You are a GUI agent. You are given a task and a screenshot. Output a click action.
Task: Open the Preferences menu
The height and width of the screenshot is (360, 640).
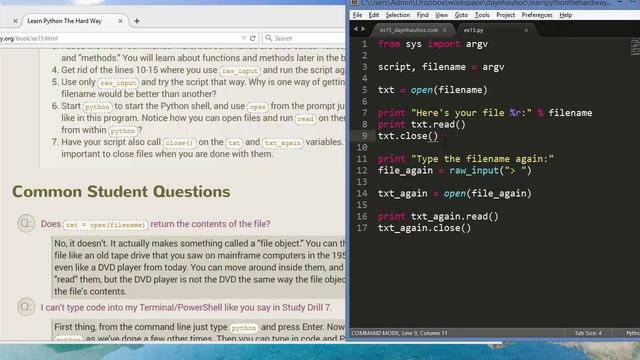pyautogui.click(x=537, y=15)
